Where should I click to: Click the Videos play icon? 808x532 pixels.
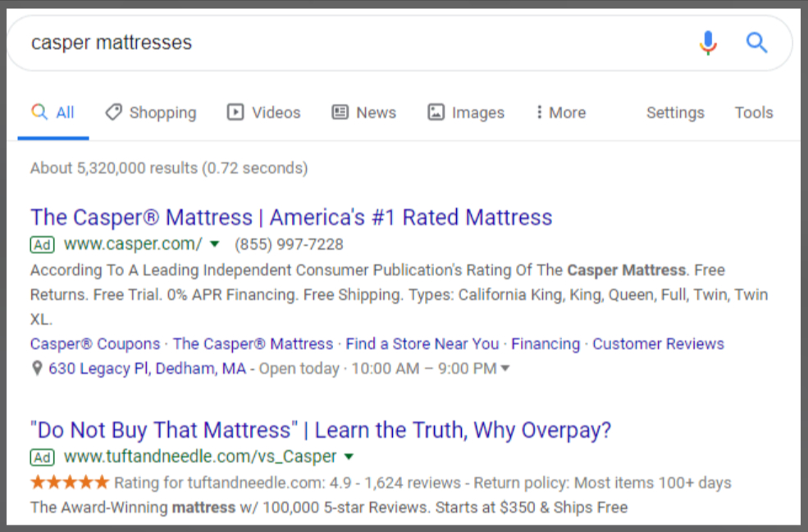pyautogui.click(x=235, y=111)
